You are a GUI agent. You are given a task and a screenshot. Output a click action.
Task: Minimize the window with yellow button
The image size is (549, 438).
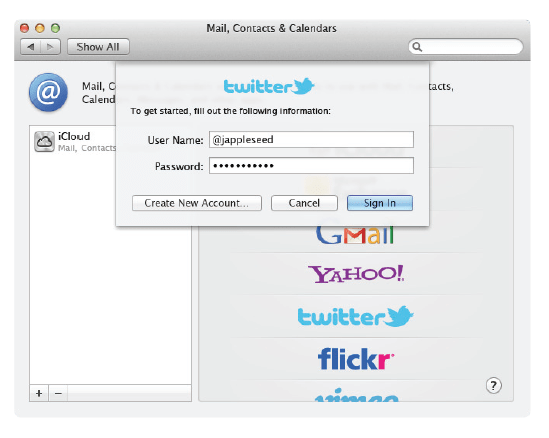click(40, 28)
